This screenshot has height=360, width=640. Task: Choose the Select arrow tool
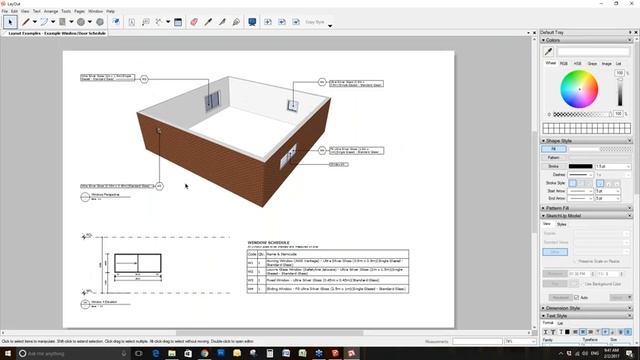(10, 22)
